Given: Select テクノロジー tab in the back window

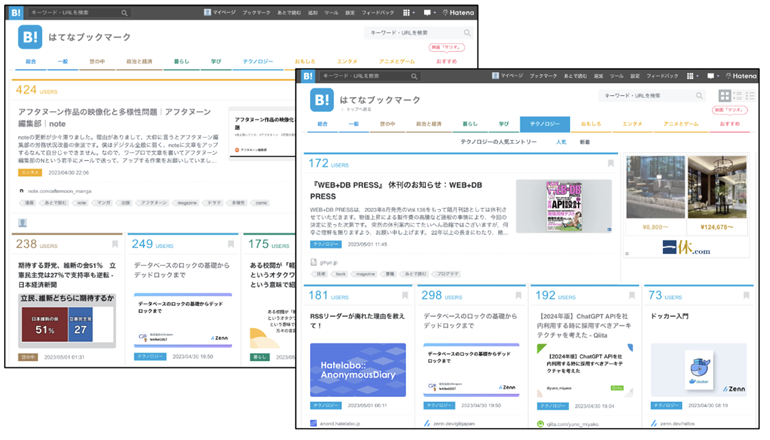Looking at the screenshot, I should point(258,62).
